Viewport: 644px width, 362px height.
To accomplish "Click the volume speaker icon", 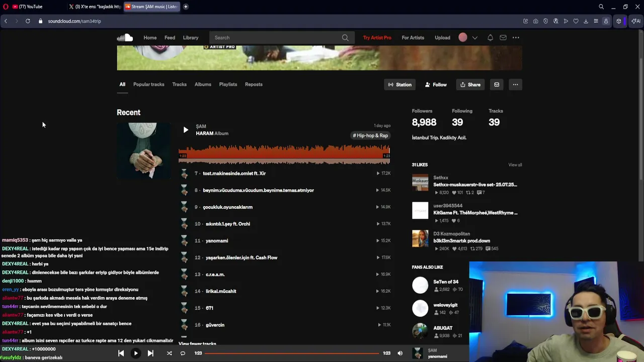I will (400, 353).
